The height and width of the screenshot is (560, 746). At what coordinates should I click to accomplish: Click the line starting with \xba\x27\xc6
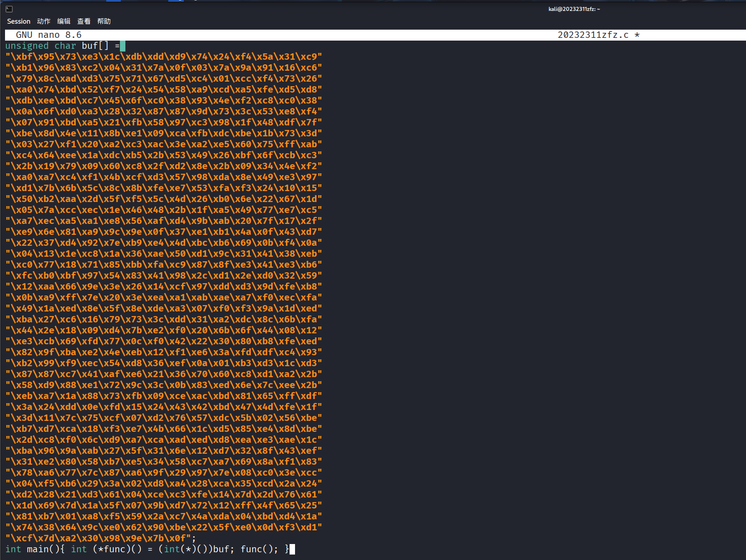164,320
